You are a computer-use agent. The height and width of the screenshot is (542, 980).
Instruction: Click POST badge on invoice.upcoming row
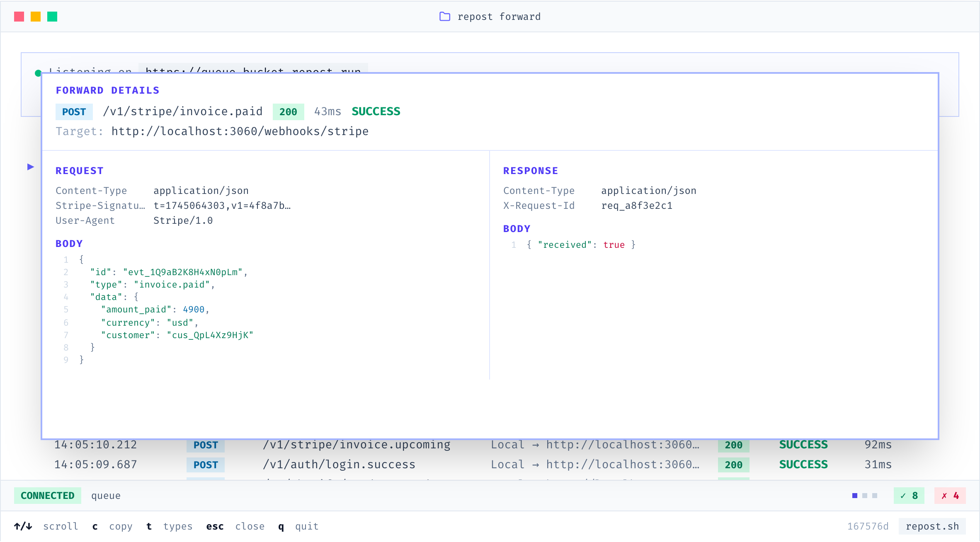[x=206, y=445]
